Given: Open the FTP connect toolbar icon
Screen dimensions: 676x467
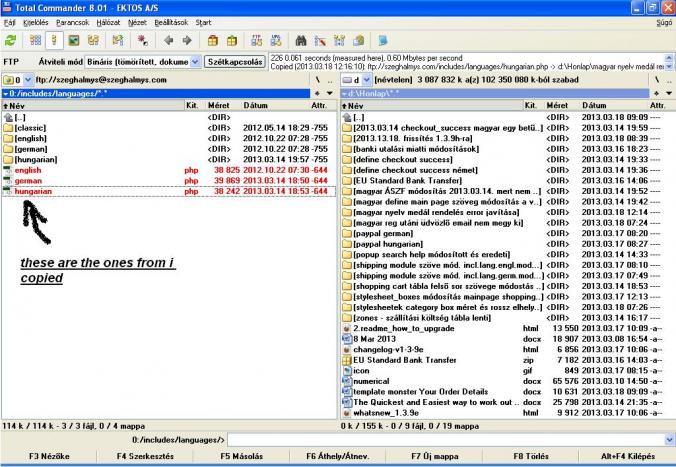Looking at the screenshot, I should [x=257, y=41].
